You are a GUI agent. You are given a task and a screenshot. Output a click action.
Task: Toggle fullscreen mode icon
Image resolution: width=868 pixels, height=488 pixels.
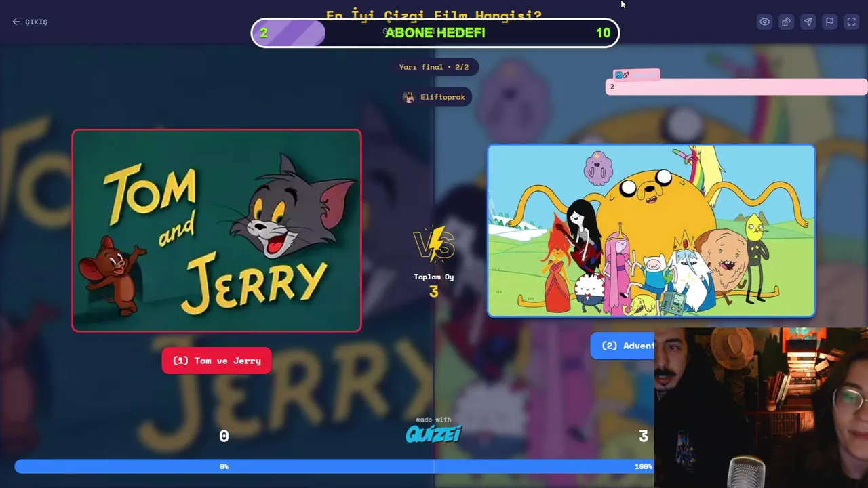tap(852, 22)
